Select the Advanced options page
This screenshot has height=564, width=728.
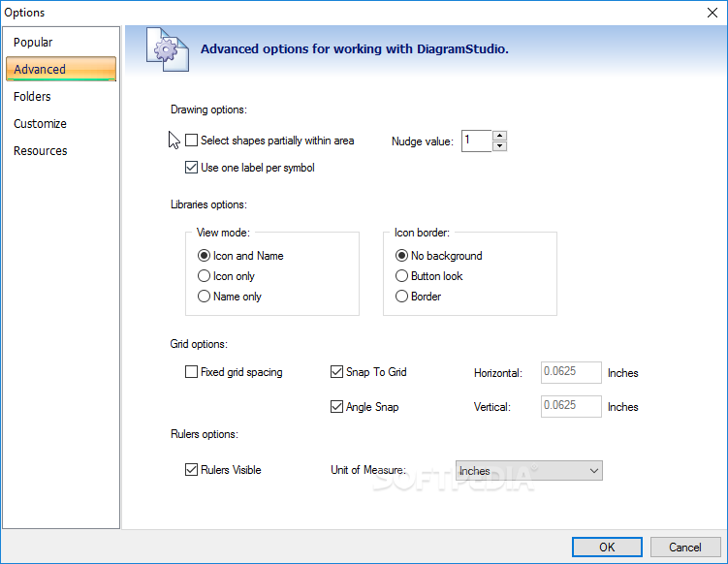[61, 69]
